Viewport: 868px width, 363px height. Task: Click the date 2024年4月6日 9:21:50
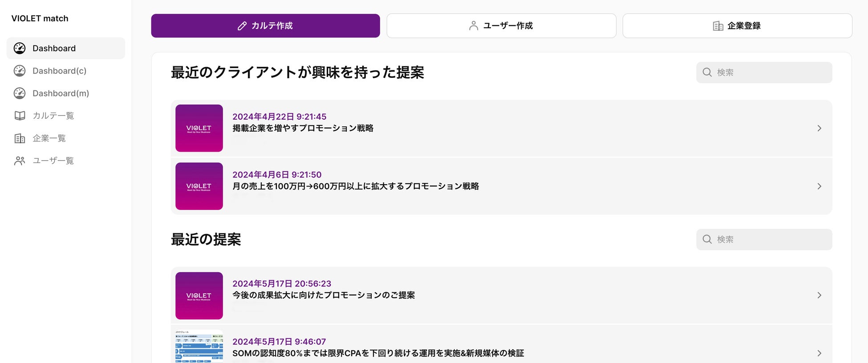[x=277, y=175]
